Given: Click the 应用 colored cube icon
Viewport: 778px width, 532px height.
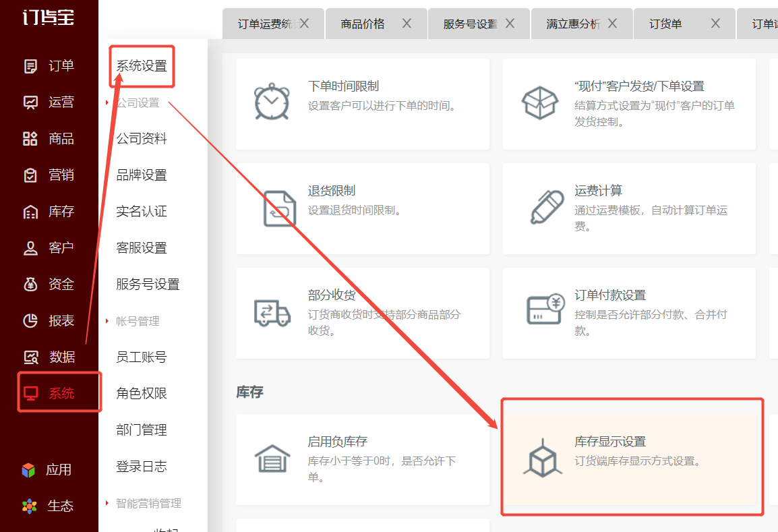Looking at the screenshot, I should click(x=29, y=470).
